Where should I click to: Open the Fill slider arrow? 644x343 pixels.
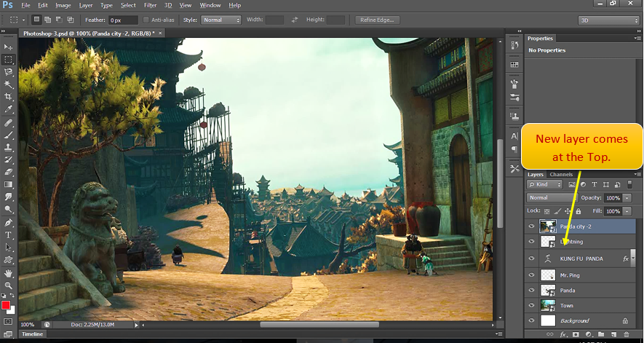coord(627,211)
